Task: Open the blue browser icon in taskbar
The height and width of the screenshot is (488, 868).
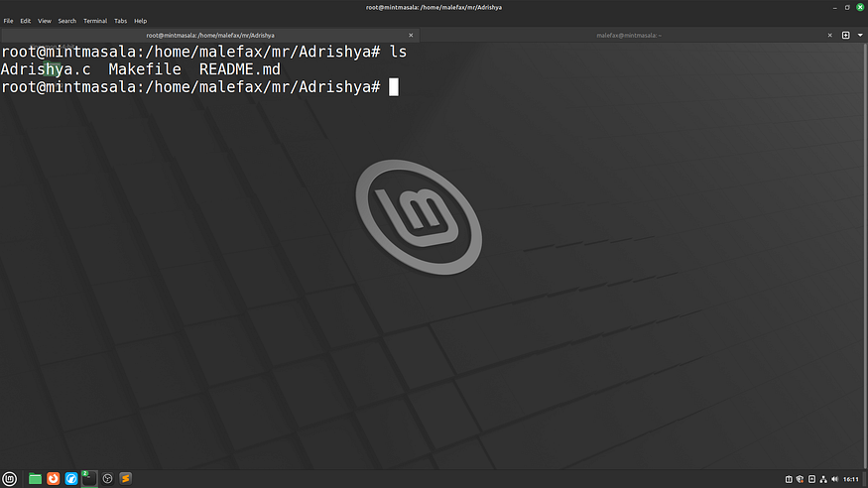Action: coord(71,479)
